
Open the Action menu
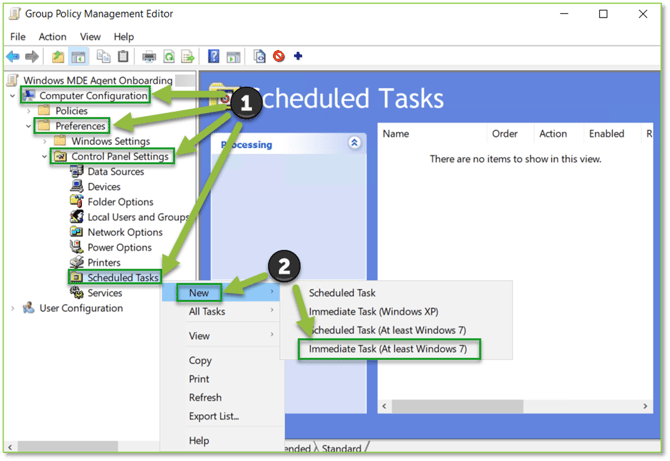(52, 37)
